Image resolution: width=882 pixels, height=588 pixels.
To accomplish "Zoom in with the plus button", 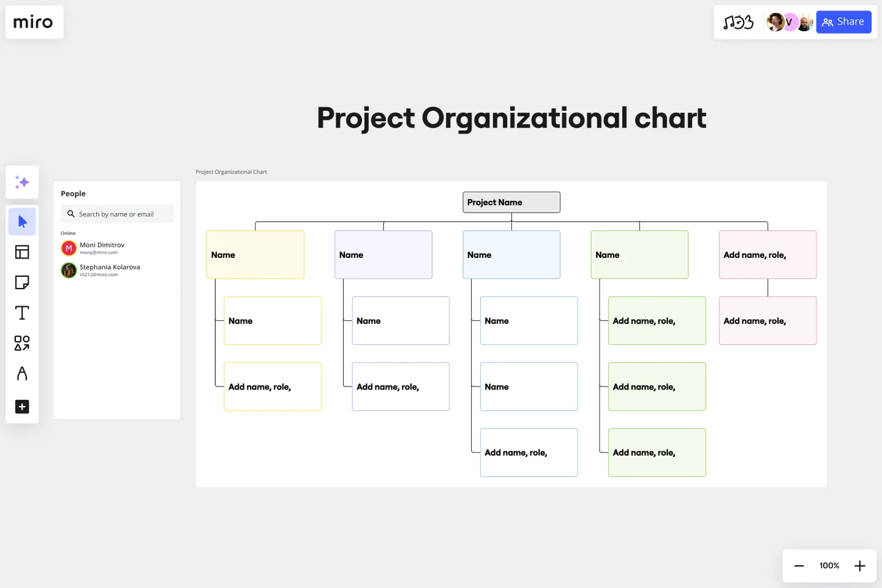I will tap(860, 566).
